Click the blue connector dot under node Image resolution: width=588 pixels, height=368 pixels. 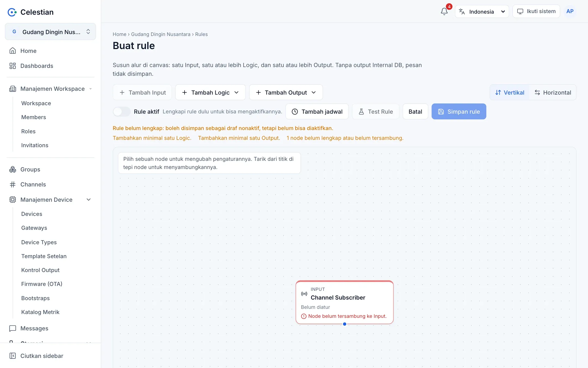[345, 324]
